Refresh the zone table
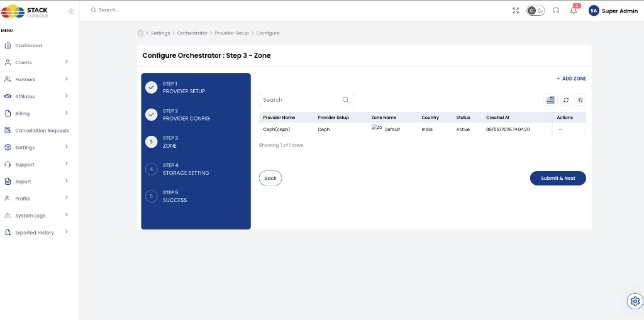This screenshot has width=644, height=320. [566, 100]
